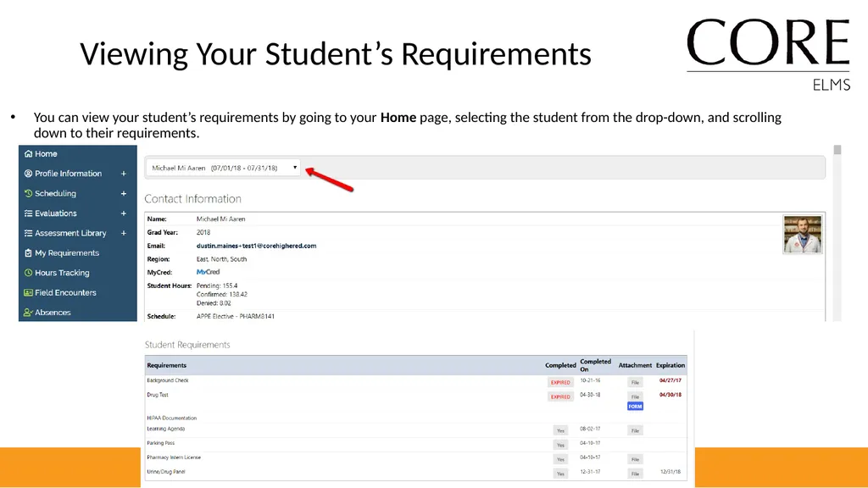Expand Assessment Library plus sign
The width and height of the screenshot is (868, 488).
point(124,234)
